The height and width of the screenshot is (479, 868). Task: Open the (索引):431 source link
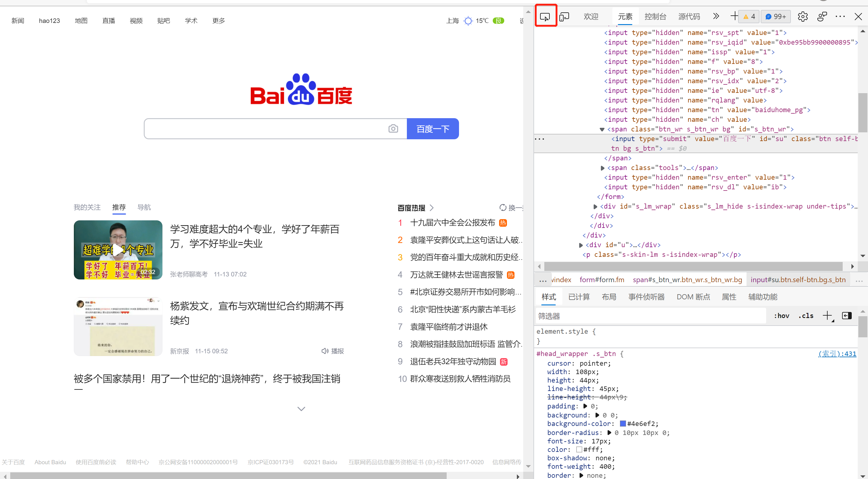(x=837, y=353)
